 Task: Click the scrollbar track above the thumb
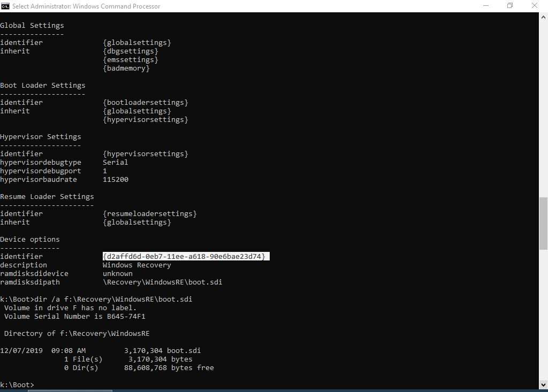point(543,107)
